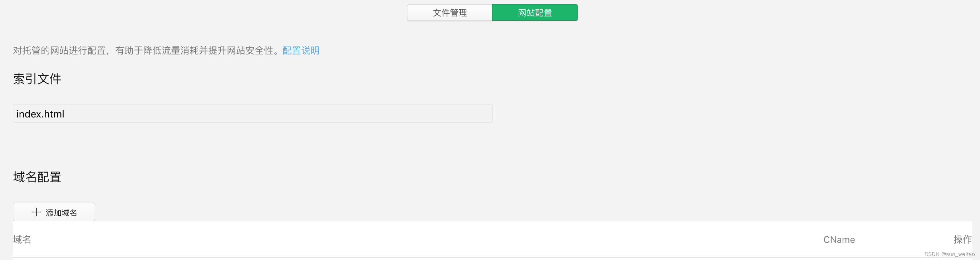Image resolution: width=980 pixels, height=260 pixels.
Task: Click the 索引文件 section heading
Action: click(37, 79)
